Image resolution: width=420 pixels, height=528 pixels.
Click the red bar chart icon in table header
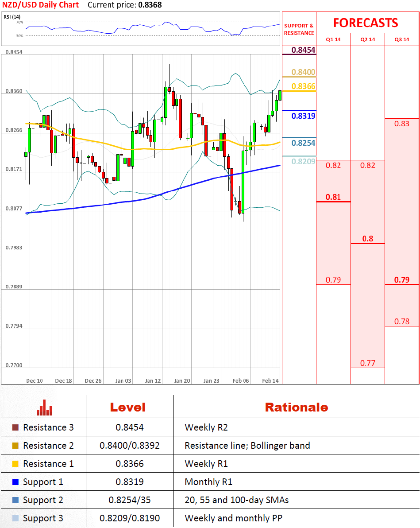pyautogui.click(x=44, y=408)
